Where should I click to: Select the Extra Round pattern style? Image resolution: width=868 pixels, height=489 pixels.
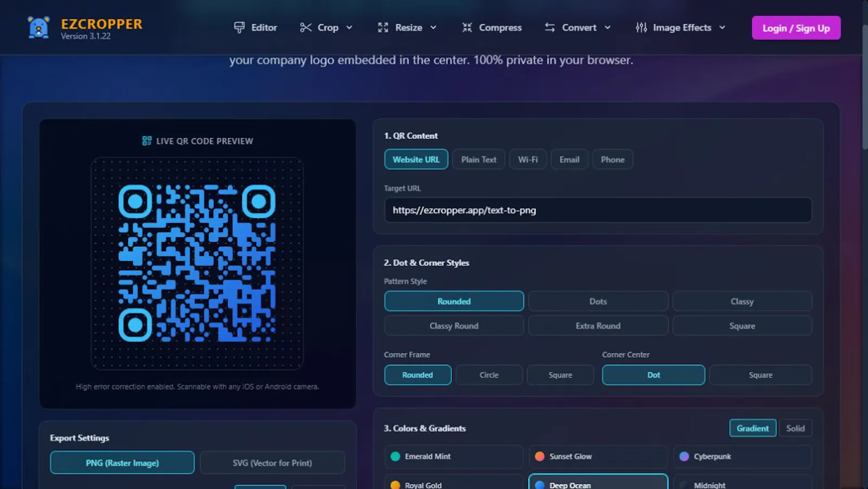[598, 326]
